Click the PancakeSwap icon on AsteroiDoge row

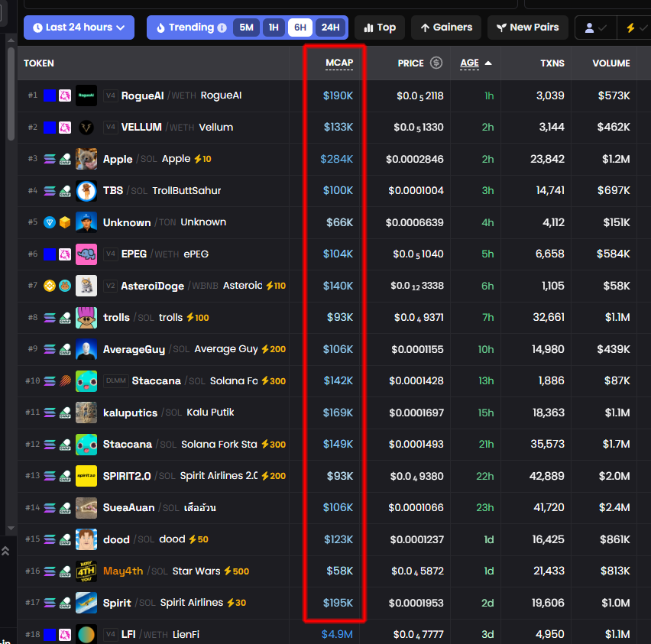[65, 286]
